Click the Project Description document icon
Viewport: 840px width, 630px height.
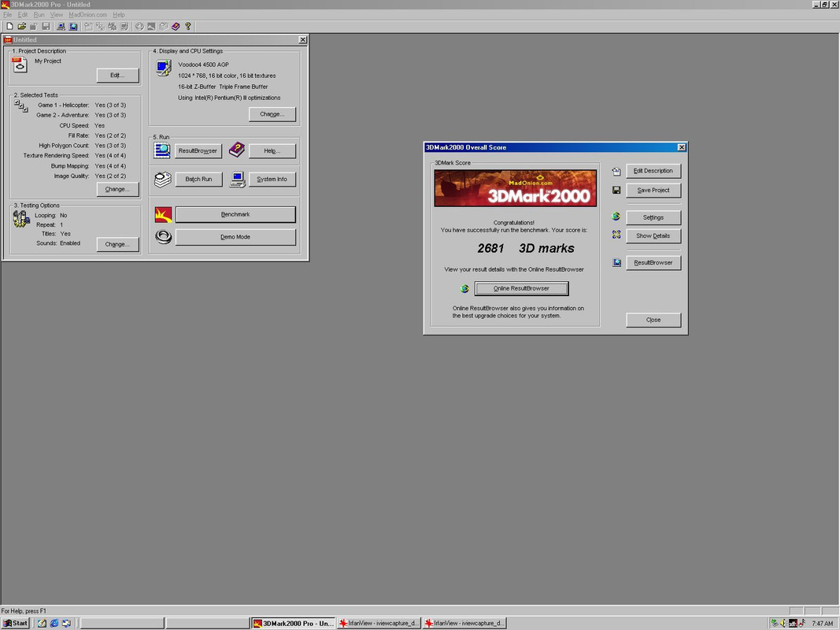(20, 65)
